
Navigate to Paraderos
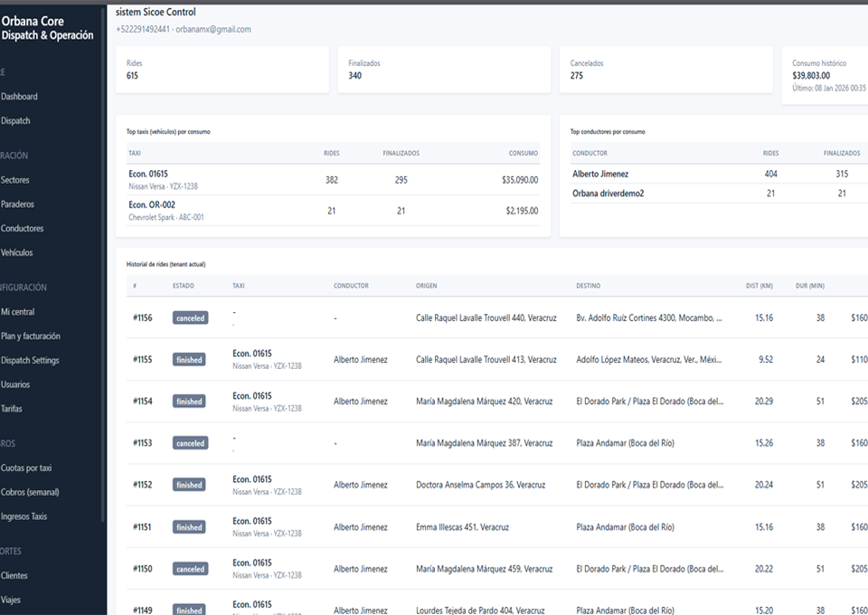[18, 204]
